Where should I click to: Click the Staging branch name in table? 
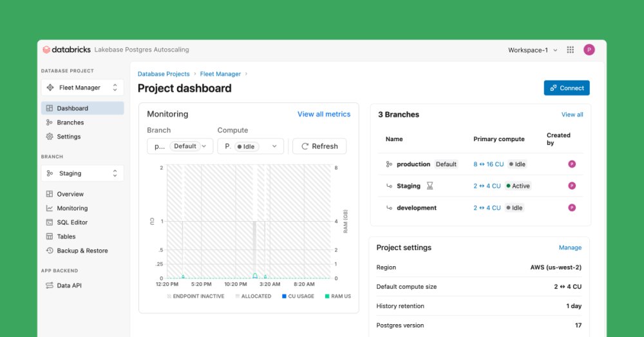point(408,186)
